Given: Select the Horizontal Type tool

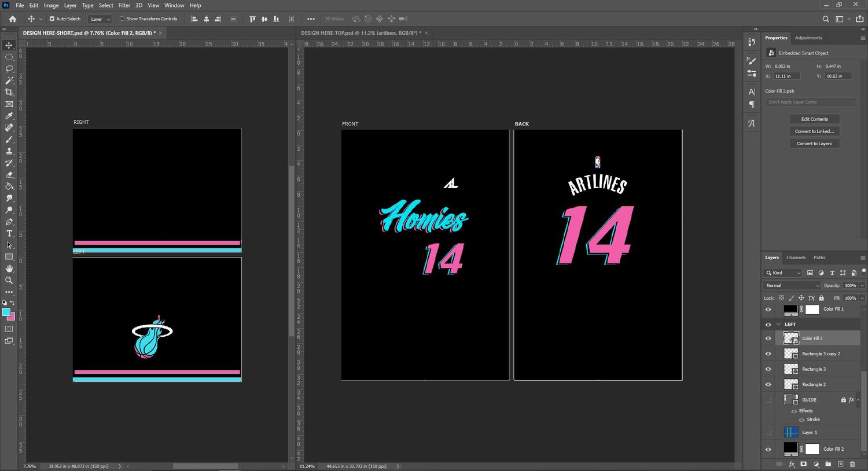Looking at the screenshot, I should click(x=9, y=233).
